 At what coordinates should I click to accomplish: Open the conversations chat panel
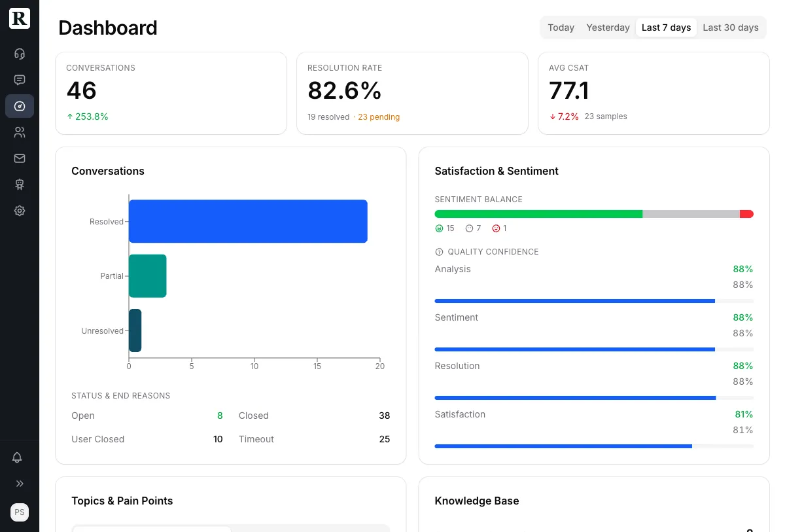(19, 80)
